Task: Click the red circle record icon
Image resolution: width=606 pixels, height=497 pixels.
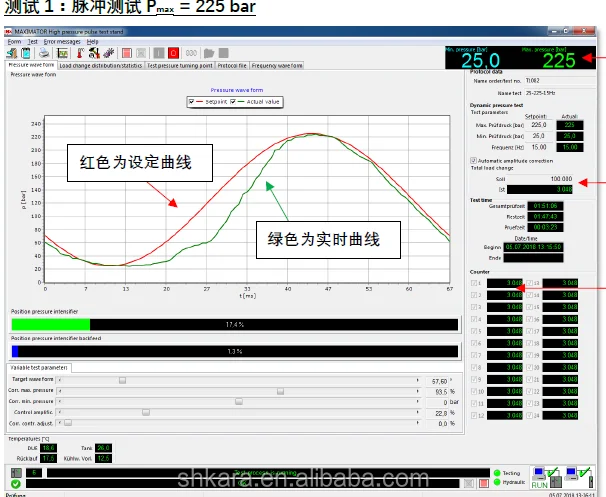Action: click(x=172, y=52)
